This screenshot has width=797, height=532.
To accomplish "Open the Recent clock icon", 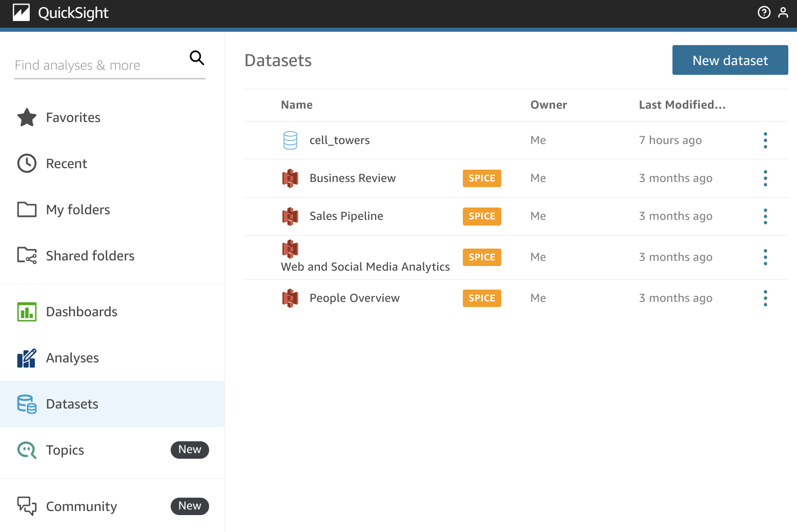I will pyautogui.click(x=27, y=163).
